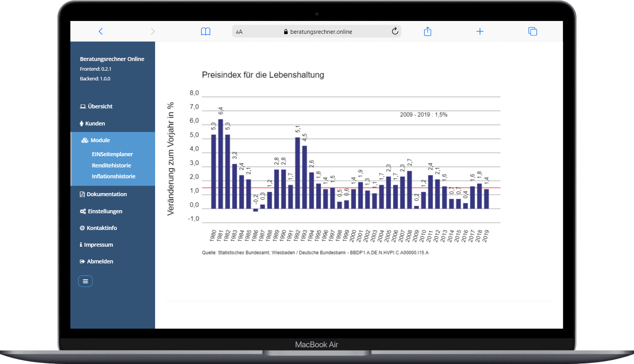Click the AA reader text-size button

[x=239, y=32]
